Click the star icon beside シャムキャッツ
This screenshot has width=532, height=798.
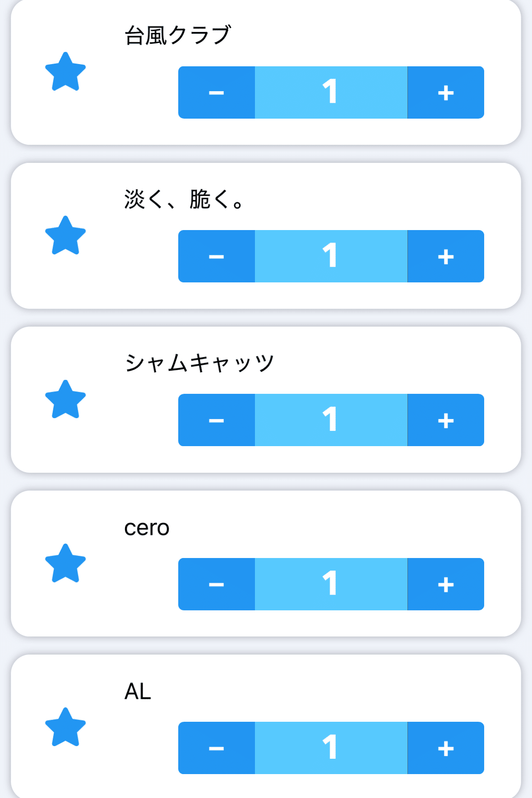tap(65, 400)
